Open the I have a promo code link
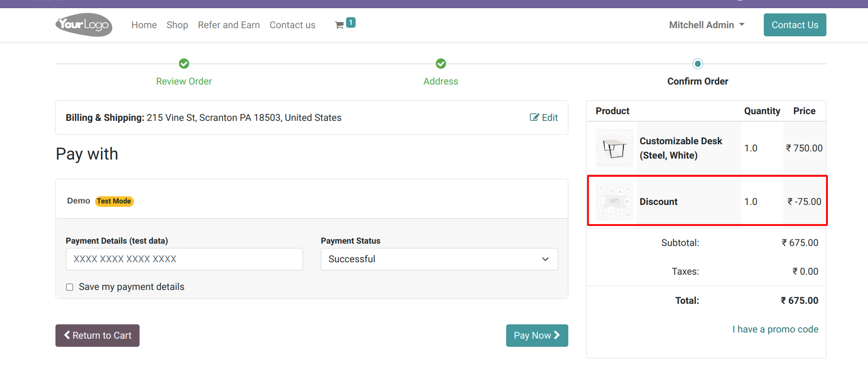 tap(775, 329)
